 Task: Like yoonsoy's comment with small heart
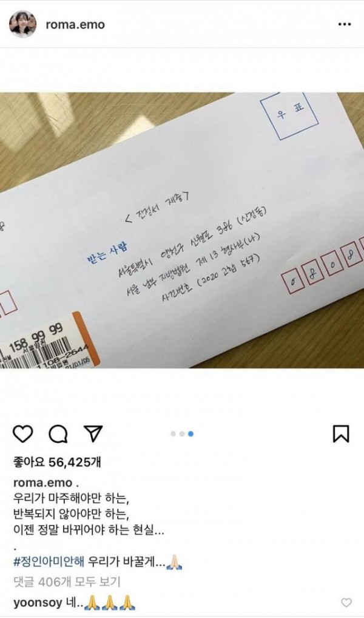click(346, 602)
